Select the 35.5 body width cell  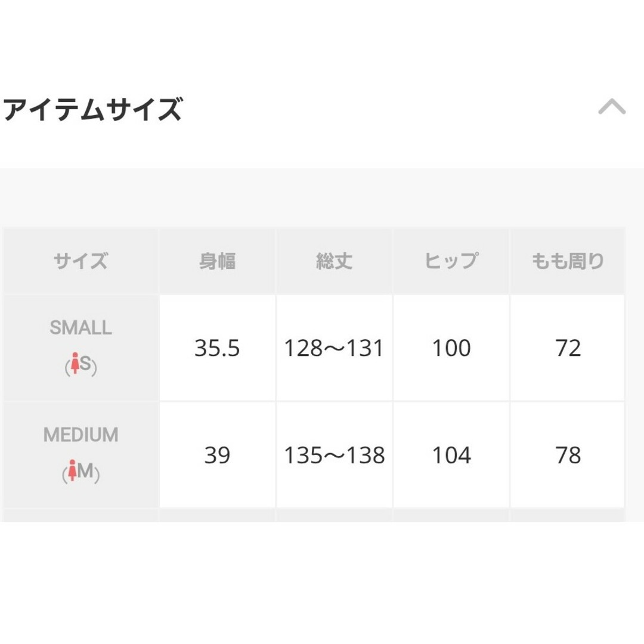point(217,348)
